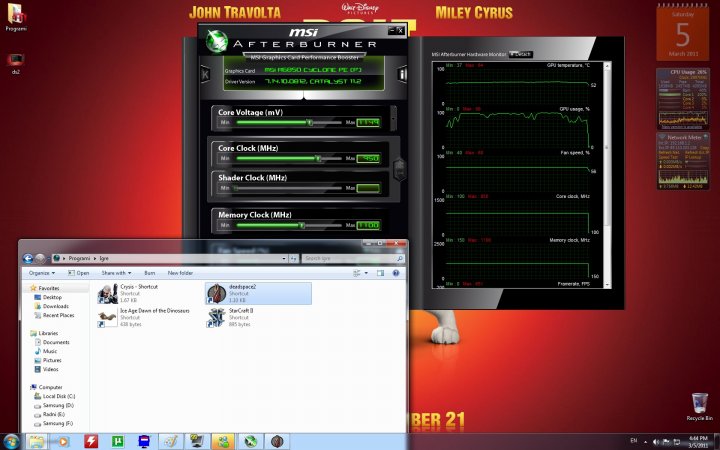Click the Afterburner Kombustor K button

(205, 74)
